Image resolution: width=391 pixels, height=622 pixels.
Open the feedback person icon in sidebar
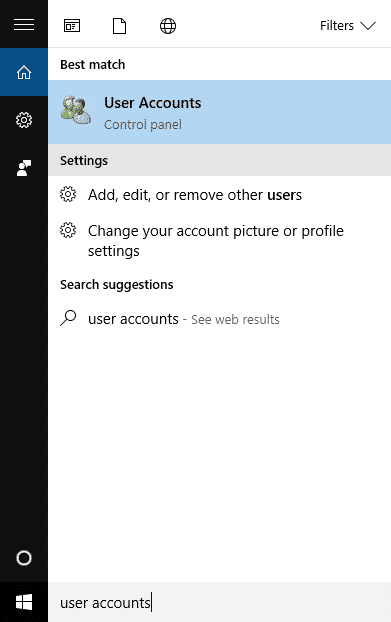pos(24,168)
